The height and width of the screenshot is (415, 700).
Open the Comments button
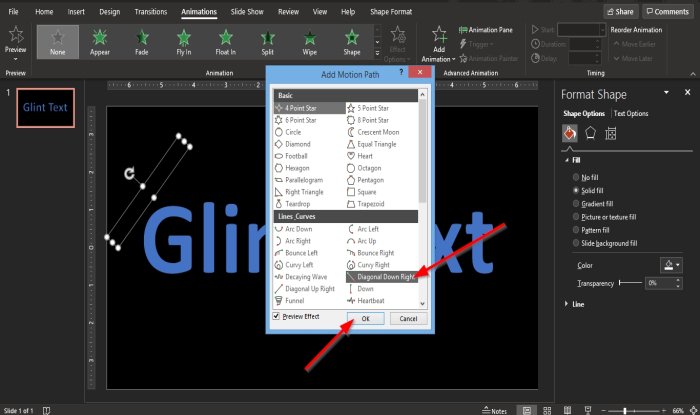click(x=668, y=12)
